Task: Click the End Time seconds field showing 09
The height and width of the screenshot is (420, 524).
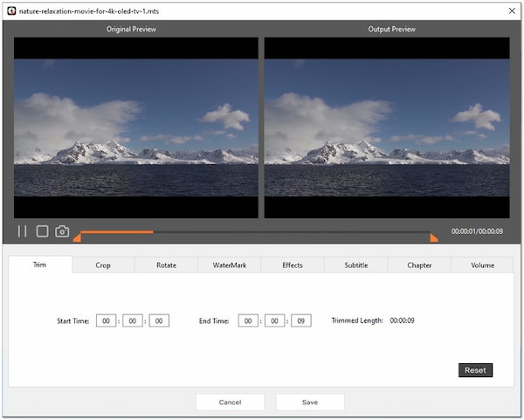Action: (x=301, y=320)
